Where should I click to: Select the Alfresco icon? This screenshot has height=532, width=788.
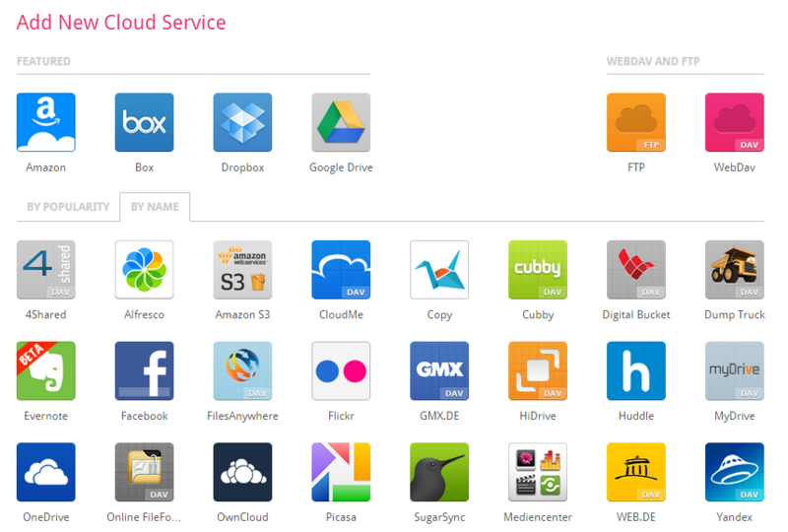[x=144, y=270]
